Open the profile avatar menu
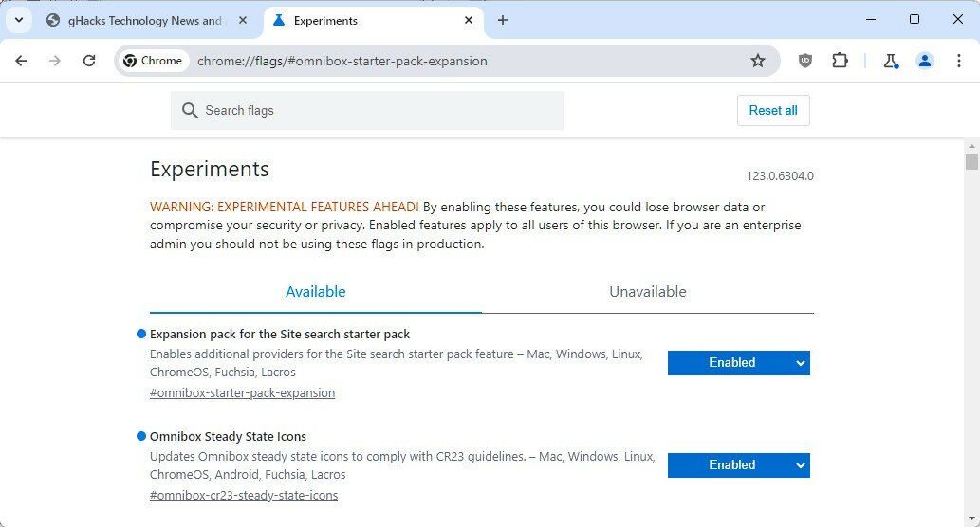The height and width of the screenshot is (527, 980). pos(924,61)
